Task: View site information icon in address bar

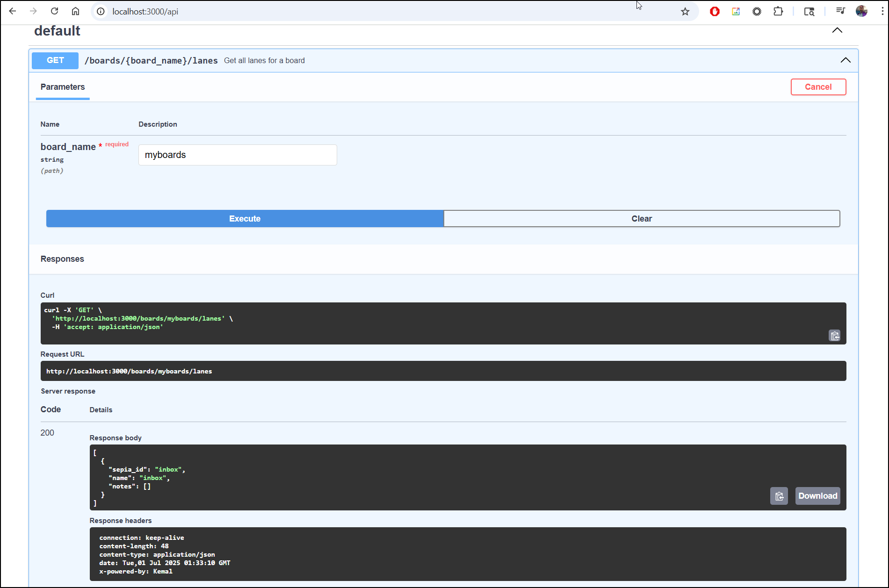Action: coord(101,12)
